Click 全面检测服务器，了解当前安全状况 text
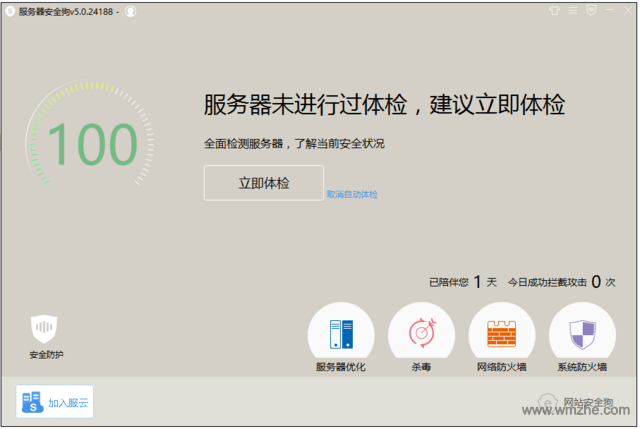 tap(294, 144)
